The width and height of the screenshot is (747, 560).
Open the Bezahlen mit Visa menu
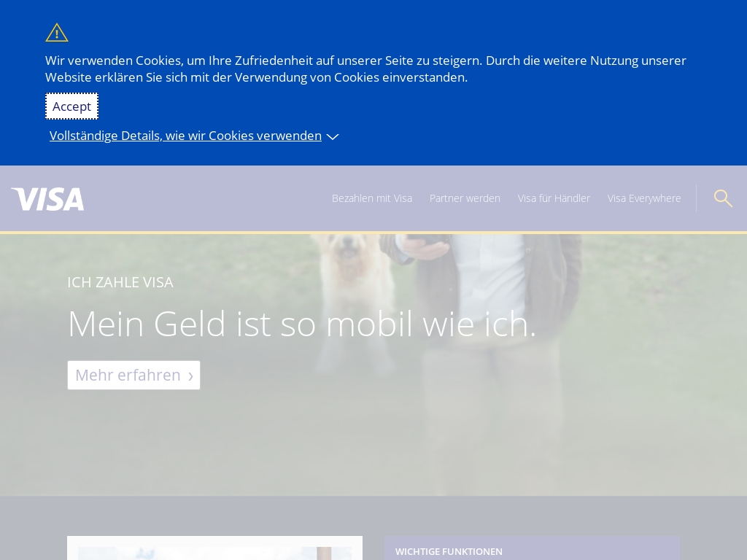pos(372,198)
